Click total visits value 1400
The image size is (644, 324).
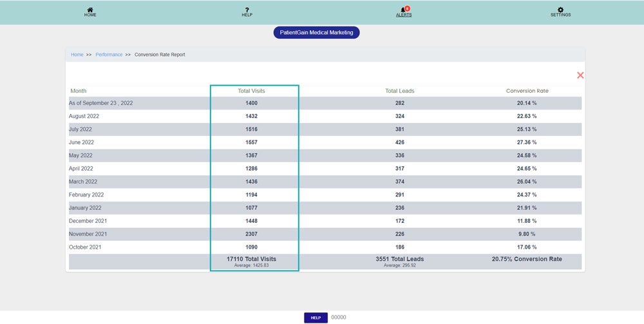tap(251, 103)
